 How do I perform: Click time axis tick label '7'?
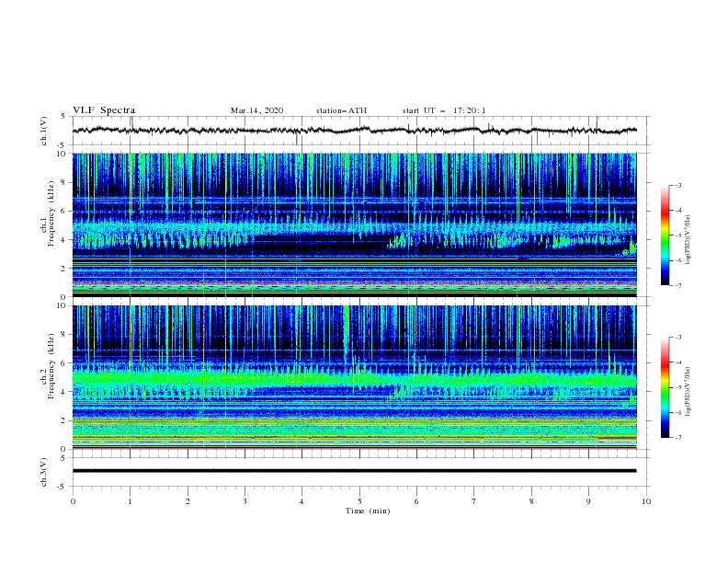point(474,501)
